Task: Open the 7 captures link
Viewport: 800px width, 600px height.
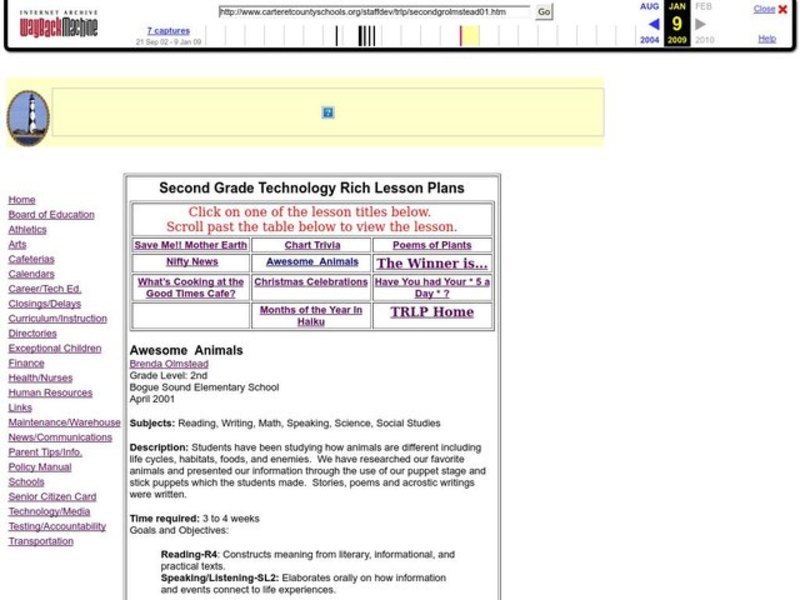Action: 168,30
